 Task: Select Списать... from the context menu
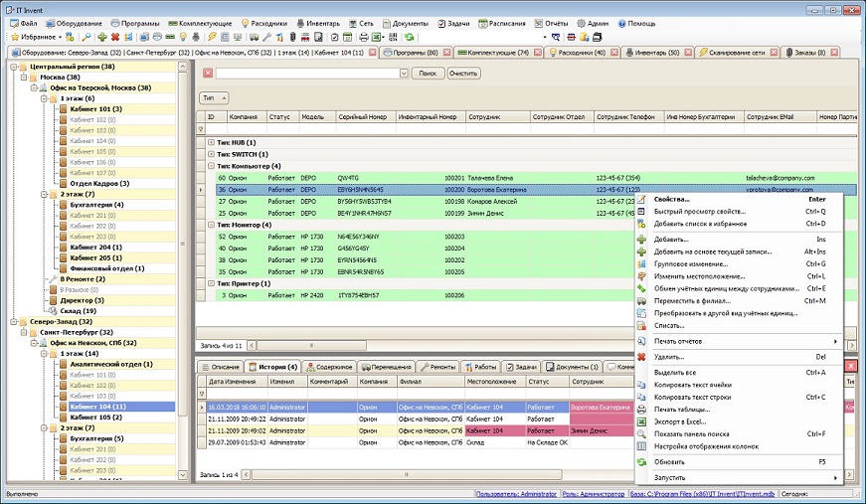(670, 325)
